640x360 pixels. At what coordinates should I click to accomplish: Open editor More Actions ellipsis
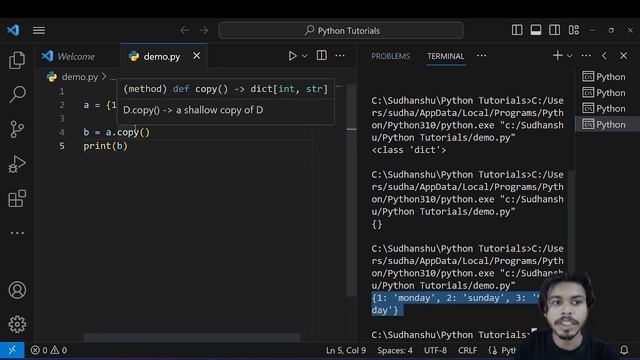(340, 56)
